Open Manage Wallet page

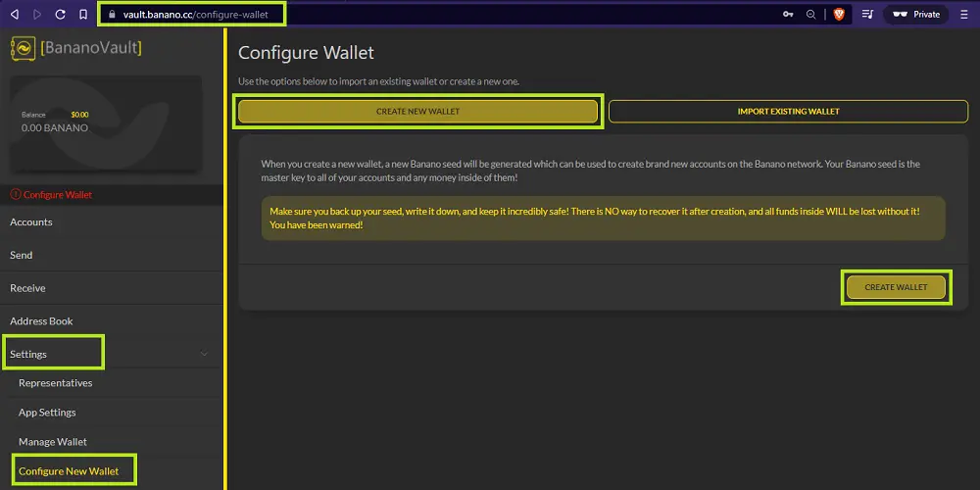pyautogui.click(x=53, y=442)
